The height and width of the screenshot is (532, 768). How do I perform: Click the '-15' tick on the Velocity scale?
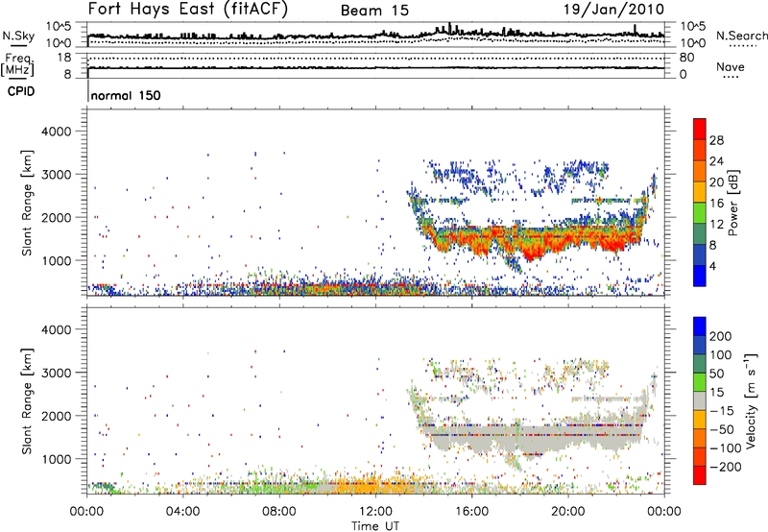(722, 411)
